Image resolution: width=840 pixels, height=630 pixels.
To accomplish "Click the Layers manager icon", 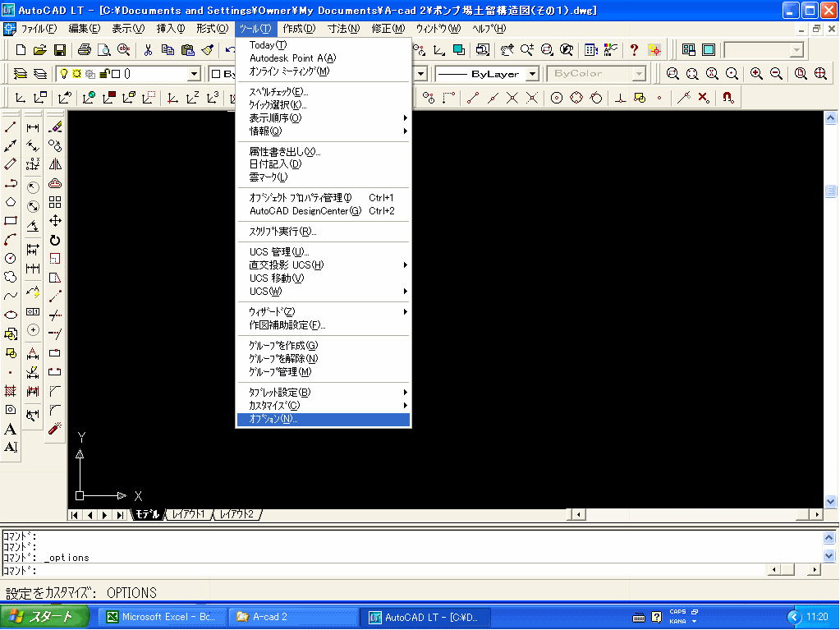I will [21, 73].
